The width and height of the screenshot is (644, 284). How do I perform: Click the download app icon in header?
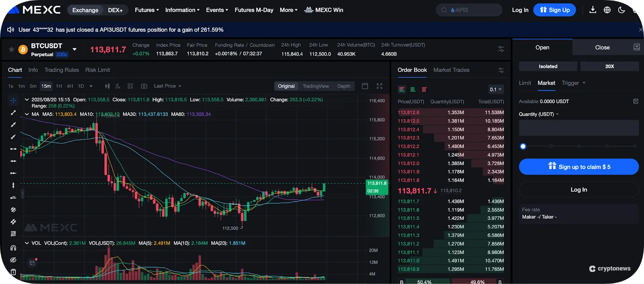(x=592, y=10)
